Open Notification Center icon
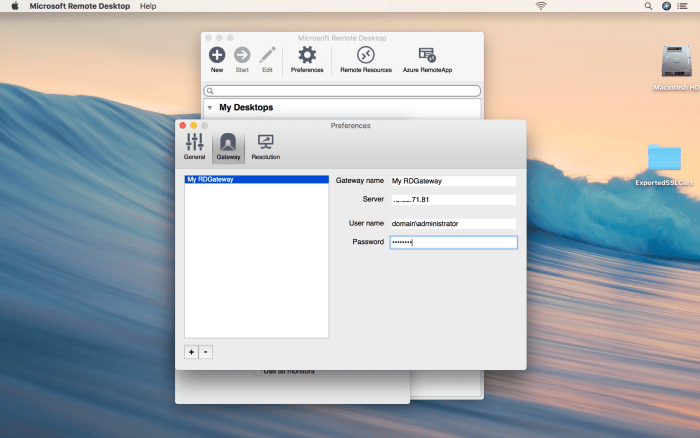 coord(683,6)
